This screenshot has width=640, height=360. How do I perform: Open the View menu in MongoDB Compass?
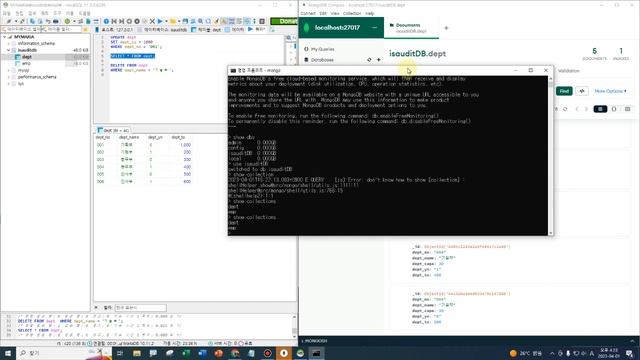(335, 13)
